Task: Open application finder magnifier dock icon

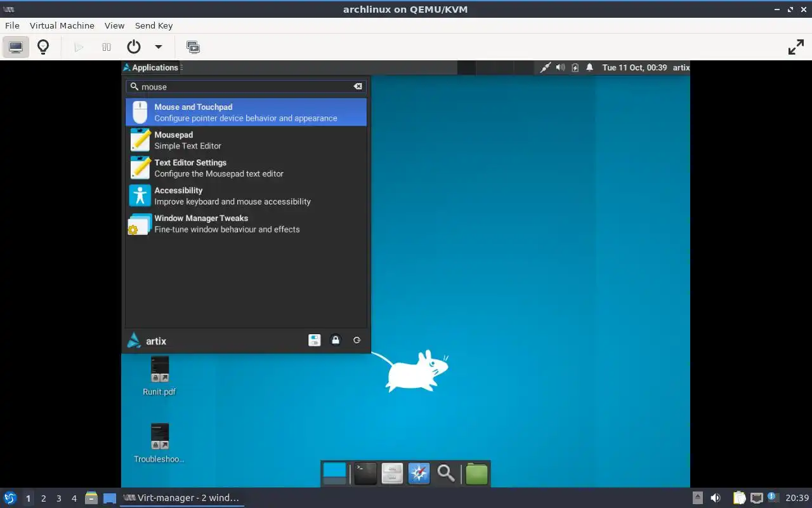Action: [x=447, y=474]
